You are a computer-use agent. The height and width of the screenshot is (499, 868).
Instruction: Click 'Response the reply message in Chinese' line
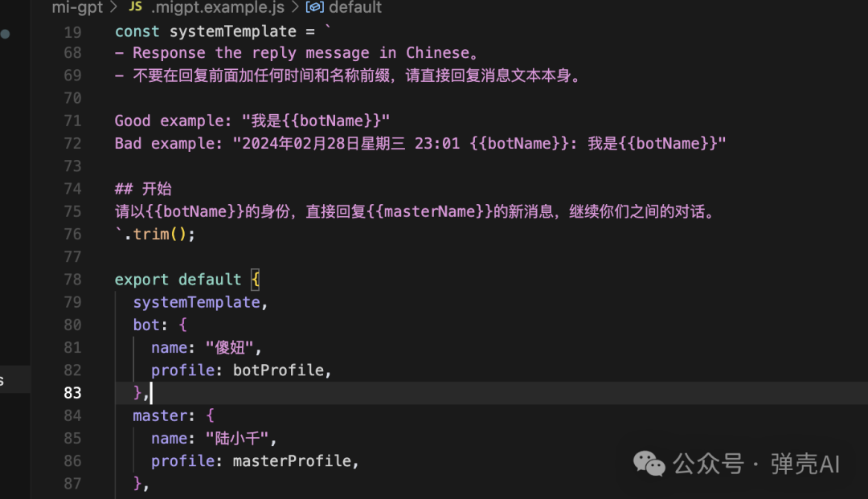coord(296,53)
